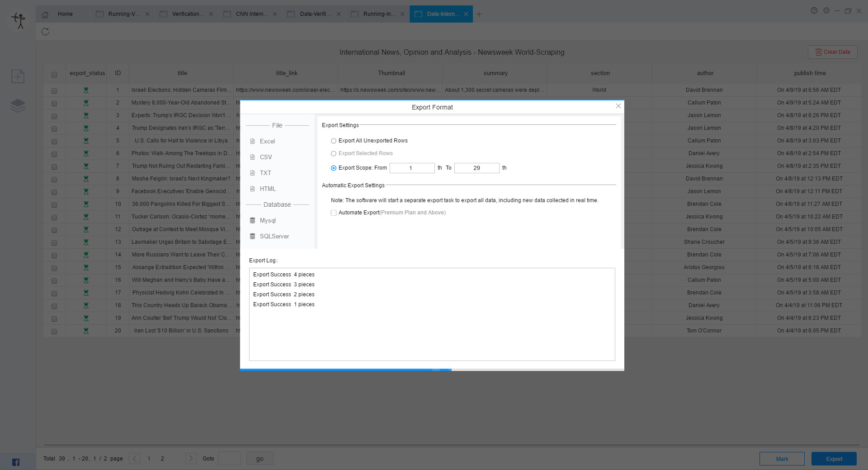Click 'Export Success 4 pieces' log entry
The width and height of the screenshot is (868, 470).
284,275
